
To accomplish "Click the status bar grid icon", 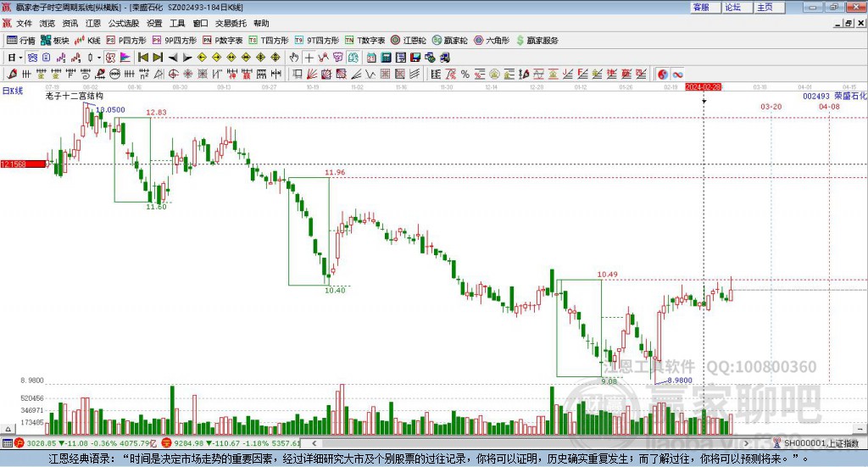I will (x=7, y=443).
